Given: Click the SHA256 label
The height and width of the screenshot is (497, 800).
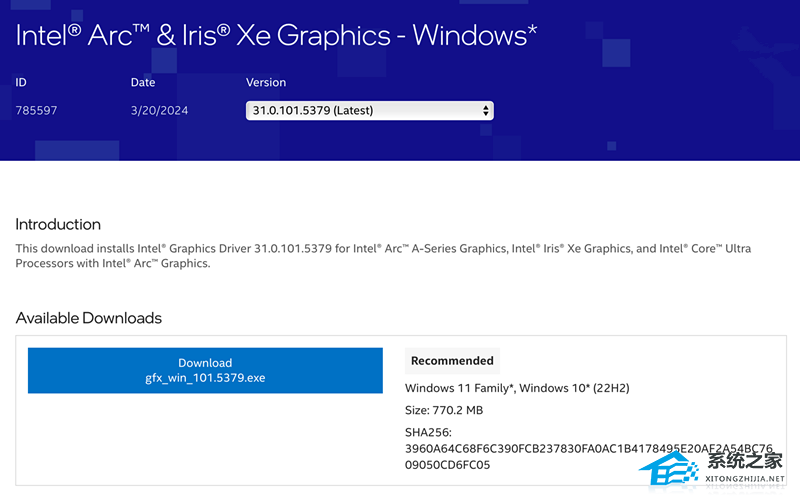Looking at the screenshot, I should tap(429, 432).
